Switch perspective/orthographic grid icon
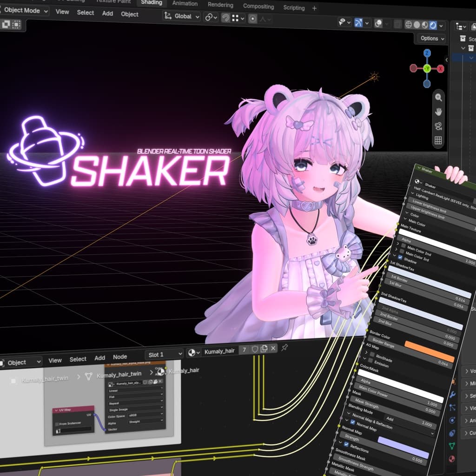Screen dimensions: 476x476 (x=438, y=140)
